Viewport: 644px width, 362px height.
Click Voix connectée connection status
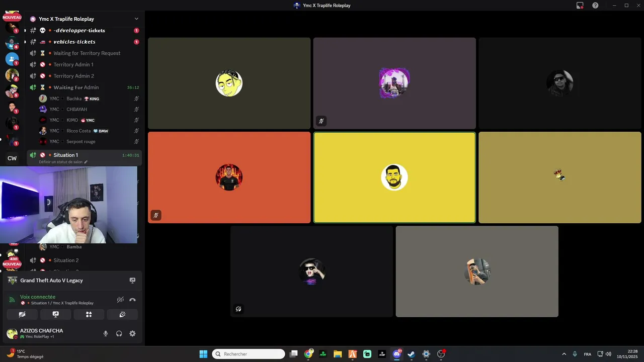pyautogui.click(x=38, y=297)
